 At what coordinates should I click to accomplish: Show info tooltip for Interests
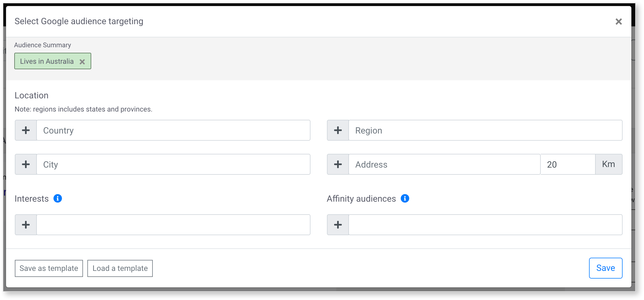[58, 198]
